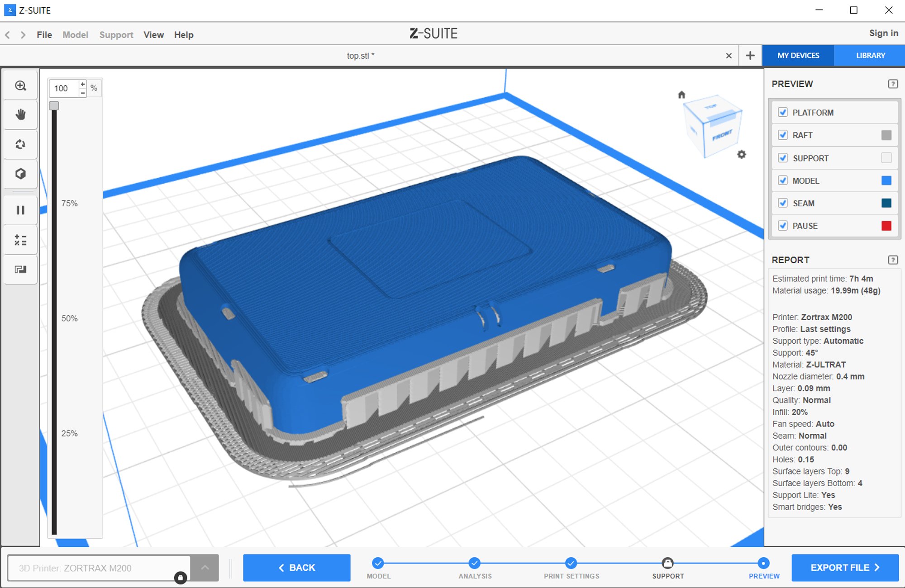The width and height of the screenshot is (905, 588).
Task: Decrease the layer percentage stepper
Action: (x=83, y=92)
